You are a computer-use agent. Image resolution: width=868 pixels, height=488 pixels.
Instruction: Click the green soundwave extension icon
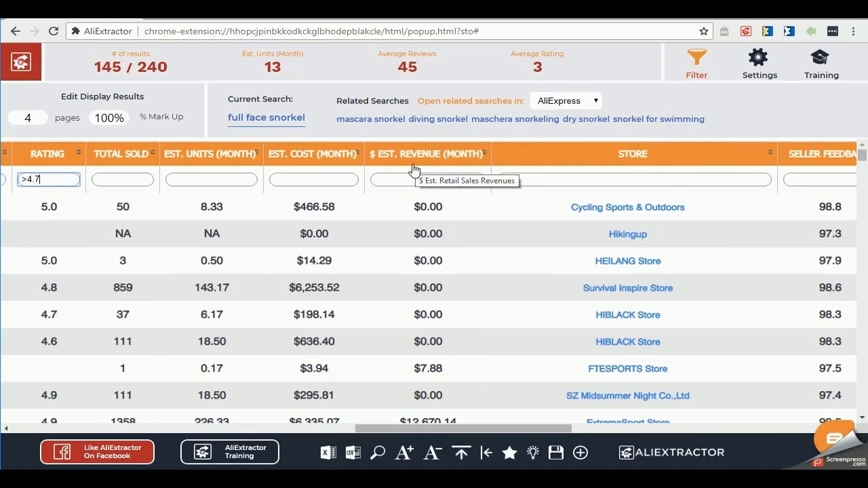coord(811,31)
